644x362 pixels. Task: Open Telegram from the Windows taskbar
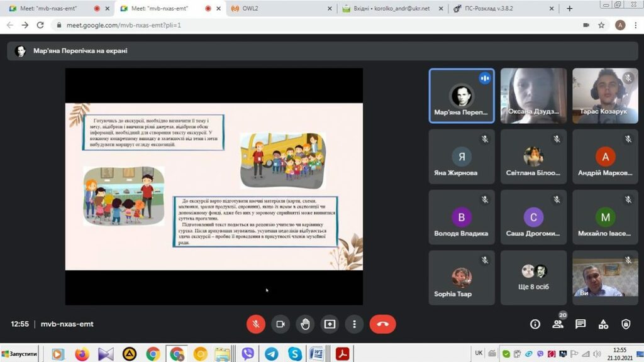pyautogui.click(x=272, y=354)
